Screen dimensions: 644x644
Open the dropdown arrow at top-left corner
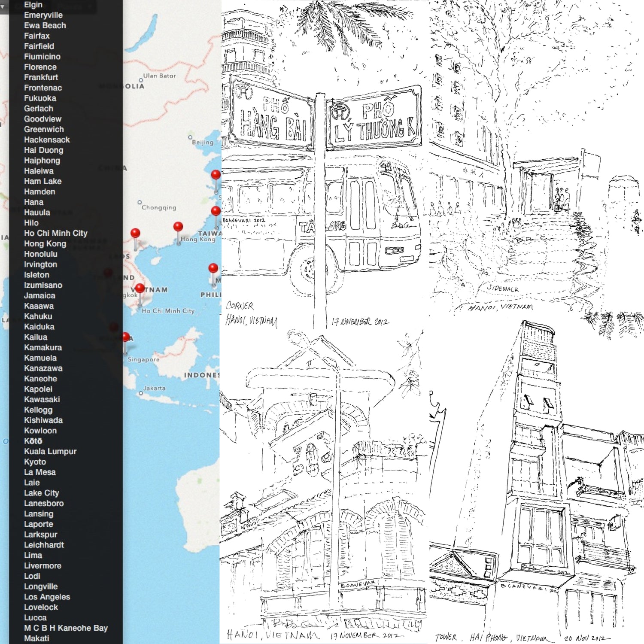point(3,6)
